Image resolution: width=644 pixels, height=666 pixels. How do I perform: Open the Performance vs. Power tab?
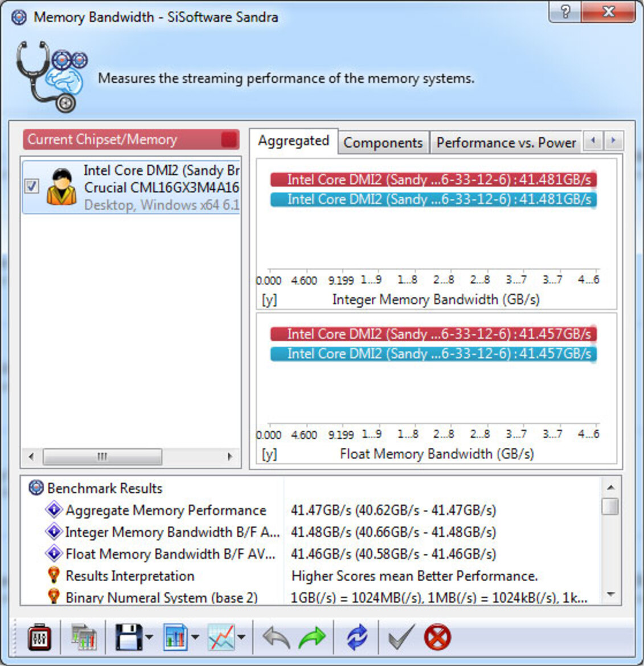[506, 142]
